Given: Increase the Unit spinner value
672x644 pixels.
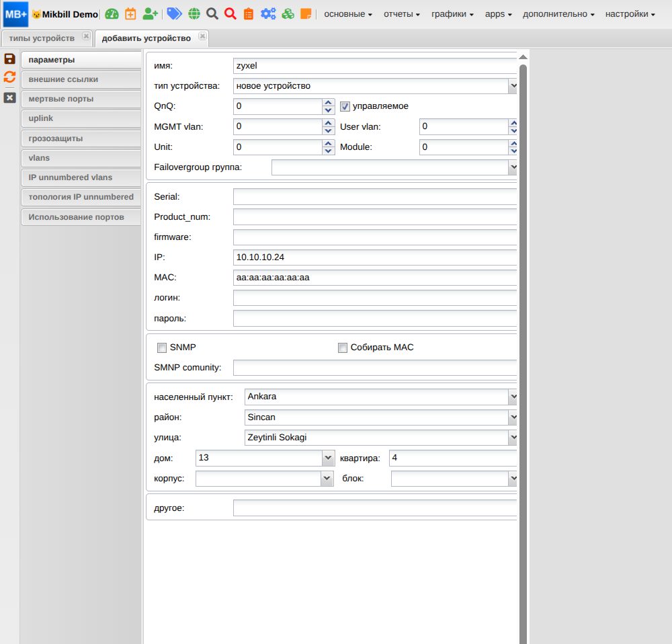Looking at the screenshot, I should [329, 143].
